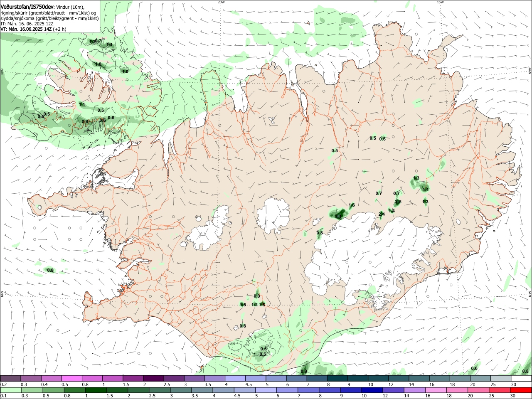
Task: Pick upper bar swatch between 1 and 1.5
Action: tap(112, 378)
